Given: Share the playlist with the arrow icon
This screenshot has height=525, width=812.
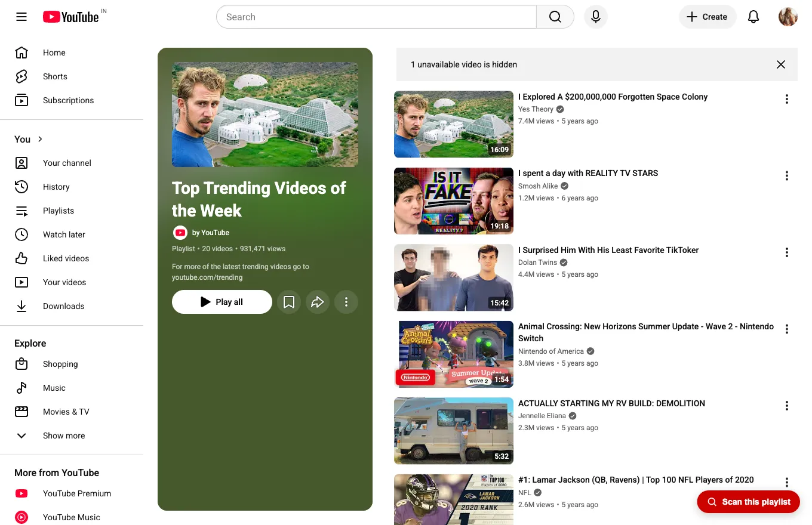Looking at the screenshot, I should [x=318, y=302].
